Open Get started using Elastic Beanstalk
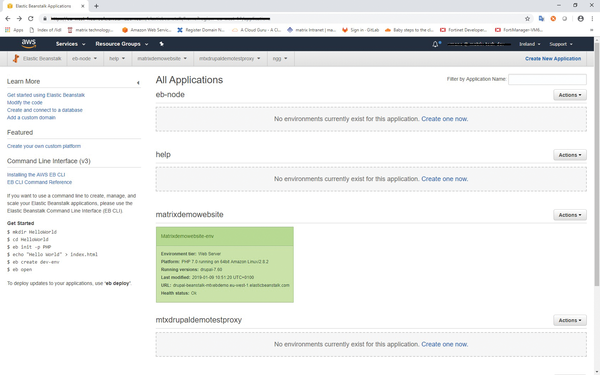600x375 pixels. click(x=46, y=95)
